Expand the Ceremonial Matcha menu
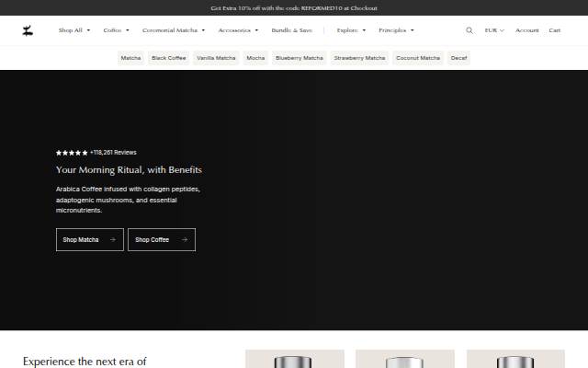This screenshot has width=588, height=368. [174, 30]
